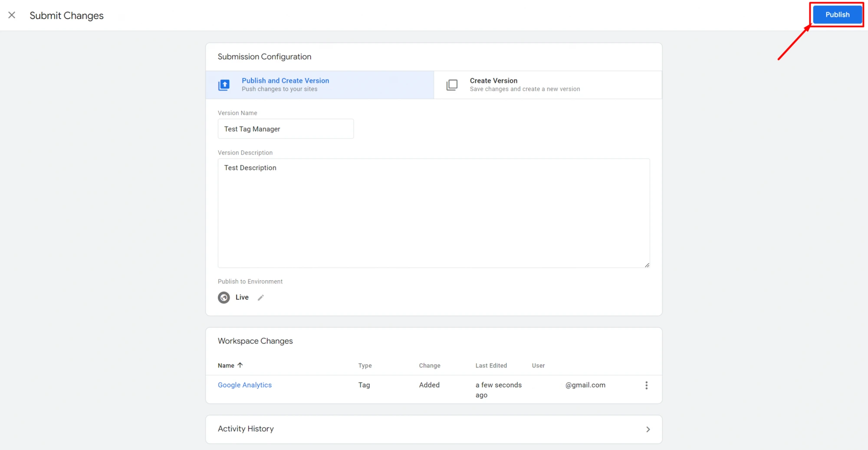This screenshot has width=868, height=450.
Task: Sort by the Change column header
Action: click(x=430, y=366)
